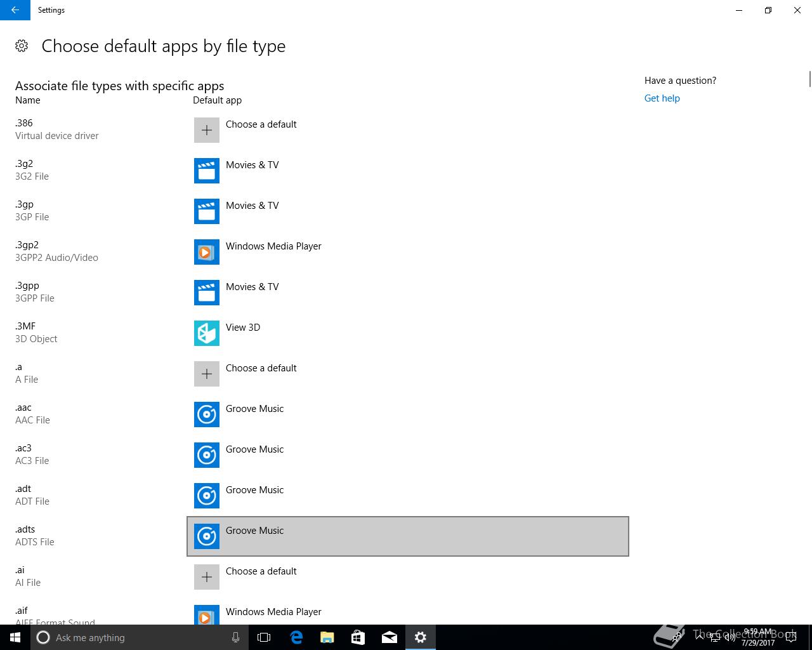Select the .adts ADTS File entry

click(35, 536)
